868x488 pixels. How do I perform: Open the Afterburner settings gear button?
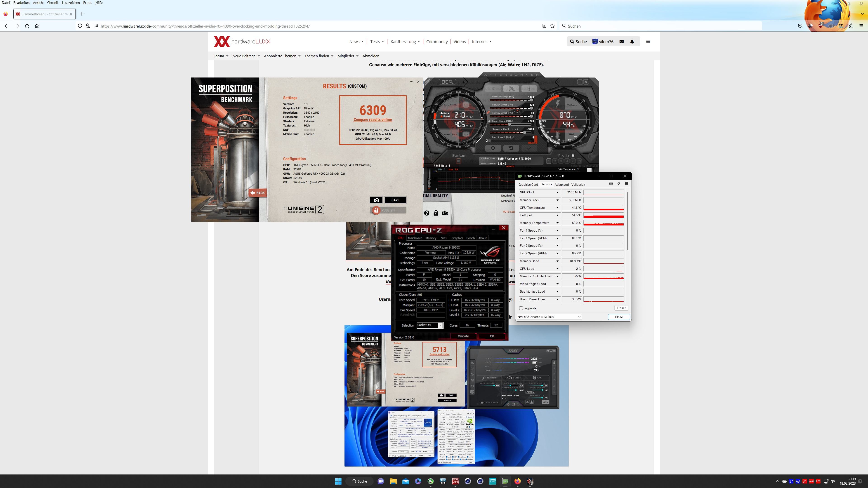(x=493, y=148)
